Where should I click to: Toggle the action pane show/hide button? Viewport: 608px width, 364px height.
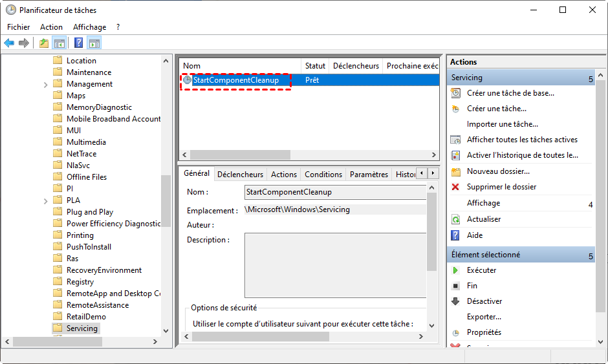[94, 43]
